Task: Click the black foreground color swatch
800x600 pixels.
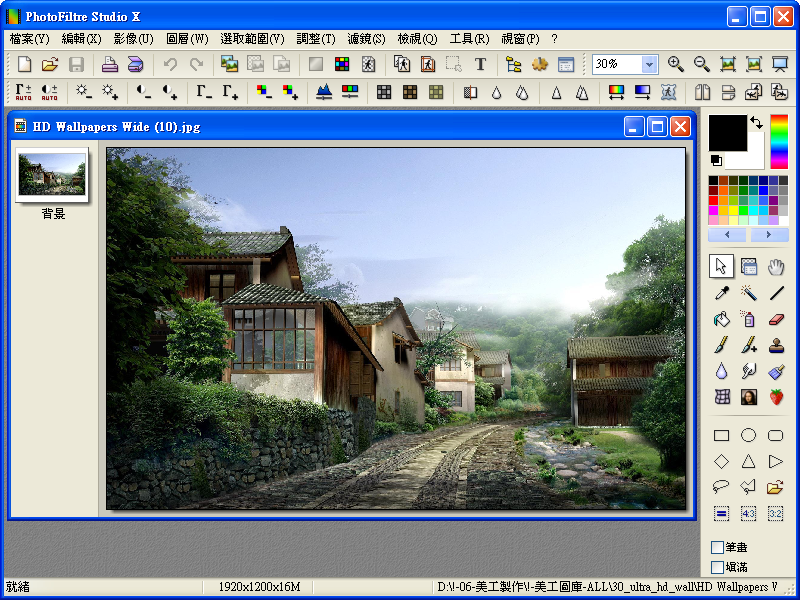Action: pos(727,133)
